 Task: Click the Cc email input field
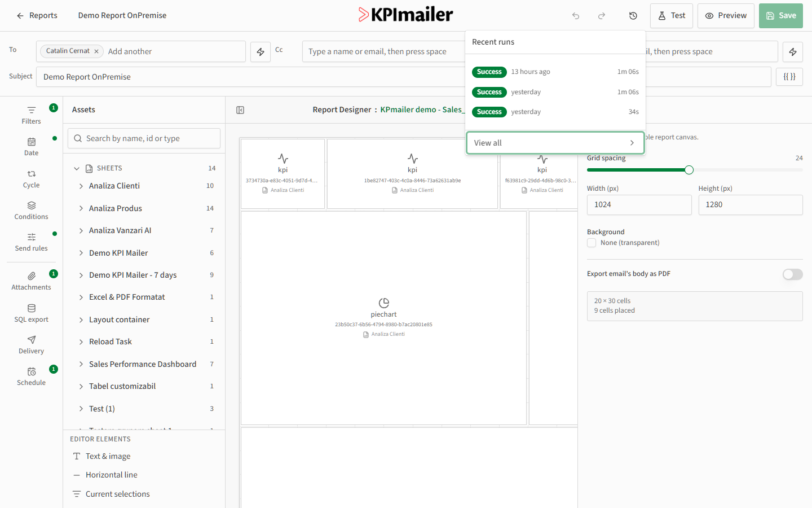pyautogui.click(x=383, y=51)
